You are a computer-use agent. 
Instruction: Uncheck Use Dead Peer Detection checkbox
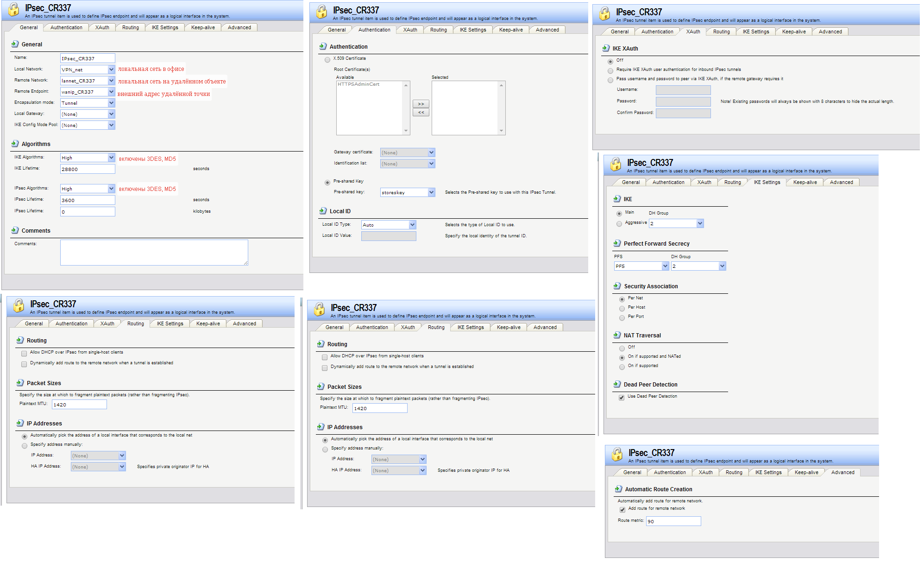pyautogui.click(x=622, y=397)
